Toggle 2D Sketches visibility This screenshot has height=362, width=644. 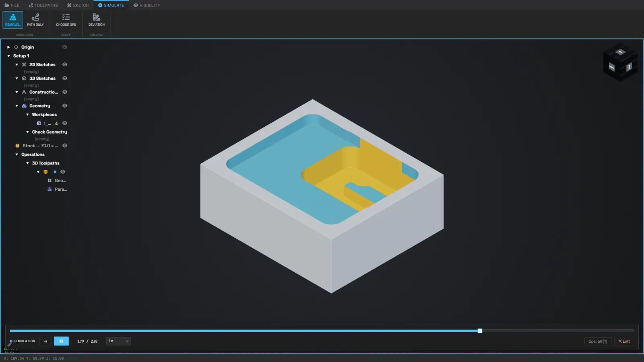tap(65, 64)
